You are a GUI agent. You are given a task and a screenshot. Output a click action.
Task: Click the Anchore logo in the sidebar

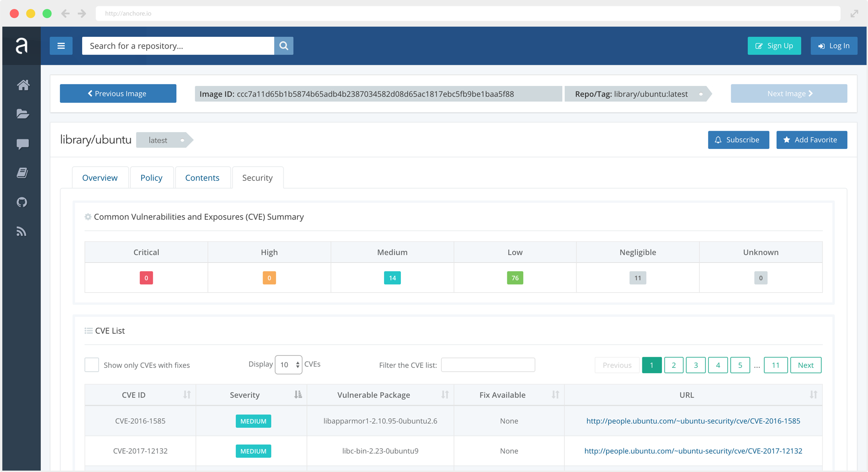(21, 46)
